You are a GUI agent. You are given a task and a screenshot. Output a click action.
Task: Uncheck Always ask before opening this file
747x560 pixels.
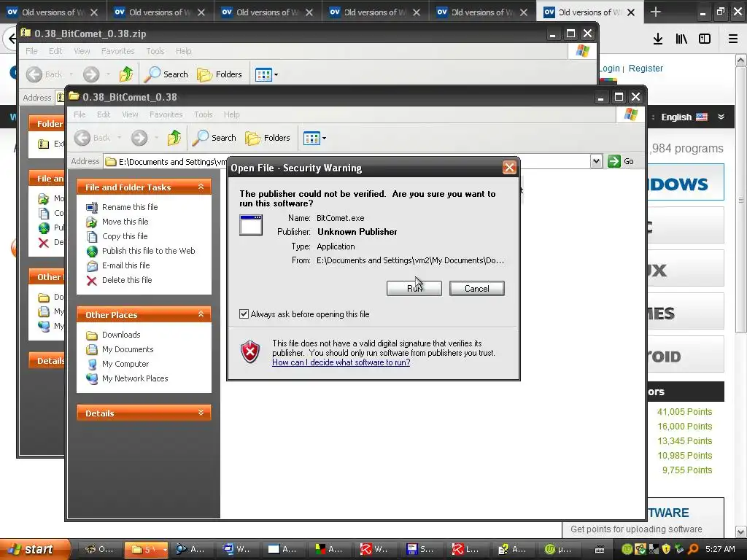coord(244,314)
